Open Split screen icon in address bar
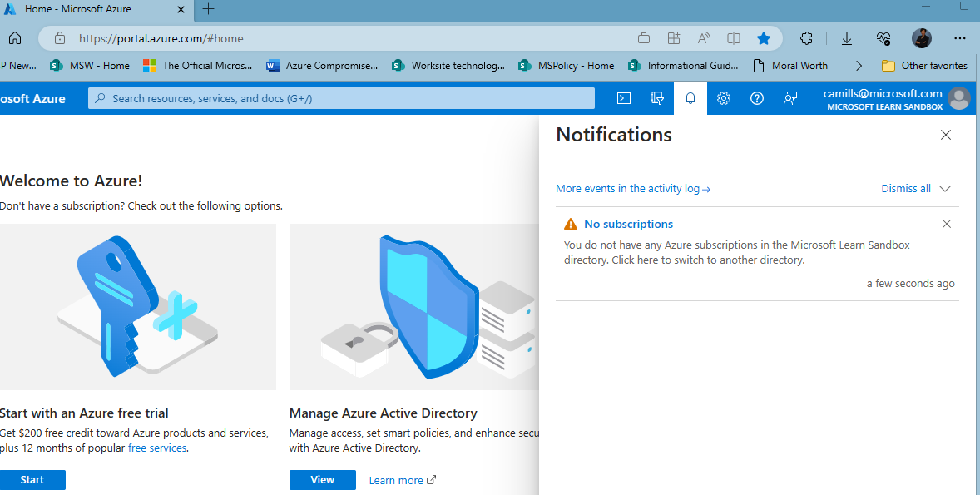 click(x=734, y=38)
